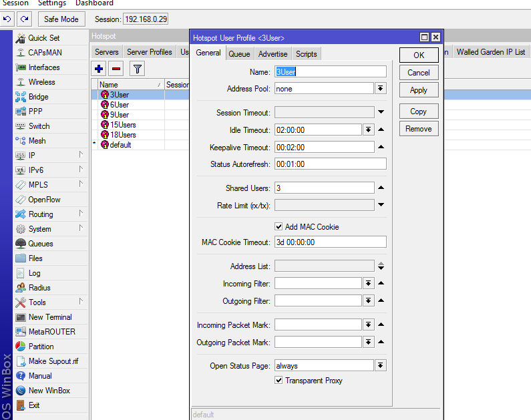Open MetaROUTER in the sidebar
This screenshot has height=420, width=531.
click(x=51, y=332)
